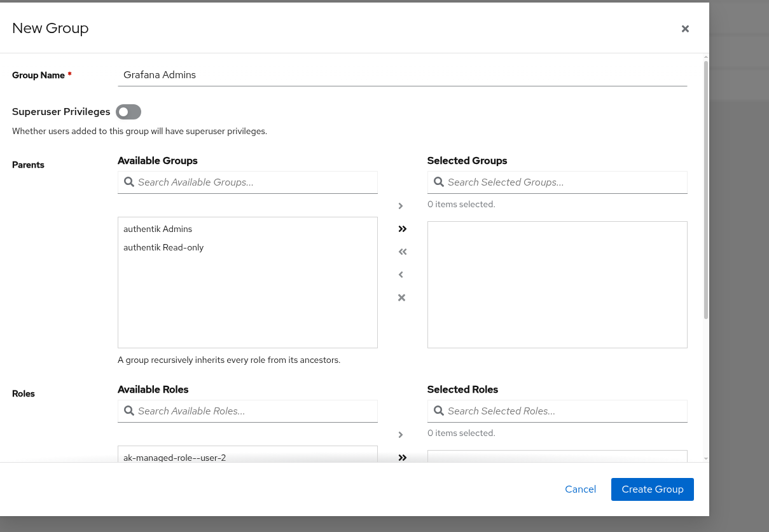Viewport: 769px width, 532px height.
Task: Select ak-managed-role--user-2 in Available Roles
Action: (247, 457)
